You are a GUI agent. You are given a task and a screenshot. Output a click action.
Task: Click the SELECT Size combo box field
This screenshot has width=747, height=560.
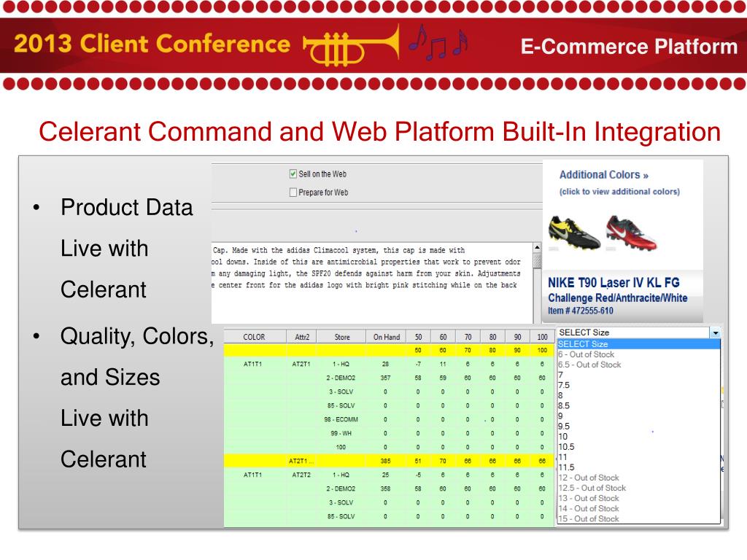638,332
